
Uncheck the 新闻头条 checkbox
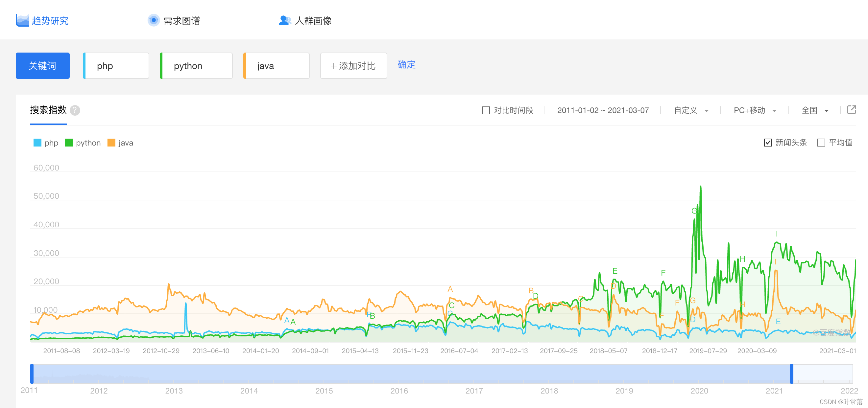(768, 143)
